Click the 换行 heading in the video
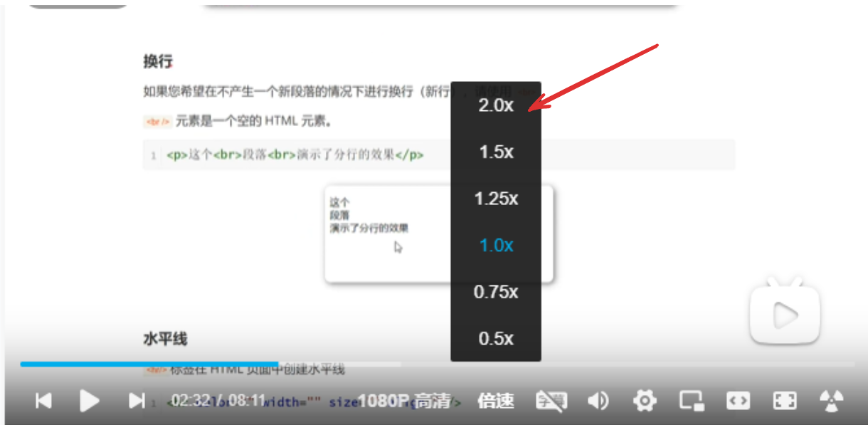 158,61
